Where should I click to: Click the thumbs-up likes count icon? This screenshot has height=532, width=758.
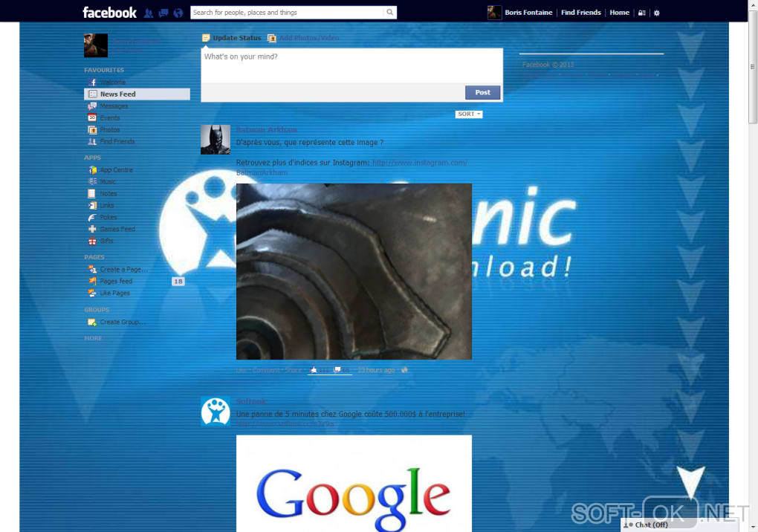point(314,370)
